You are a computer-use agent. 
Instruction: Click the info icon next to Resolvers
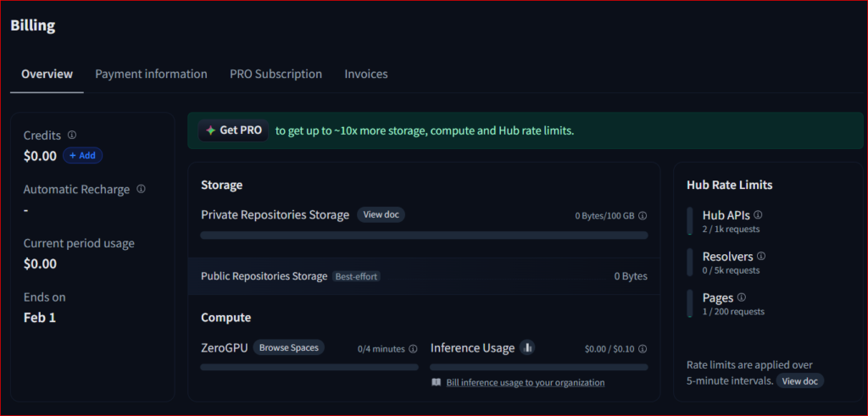pyautogui.click(x=761, y=256)
